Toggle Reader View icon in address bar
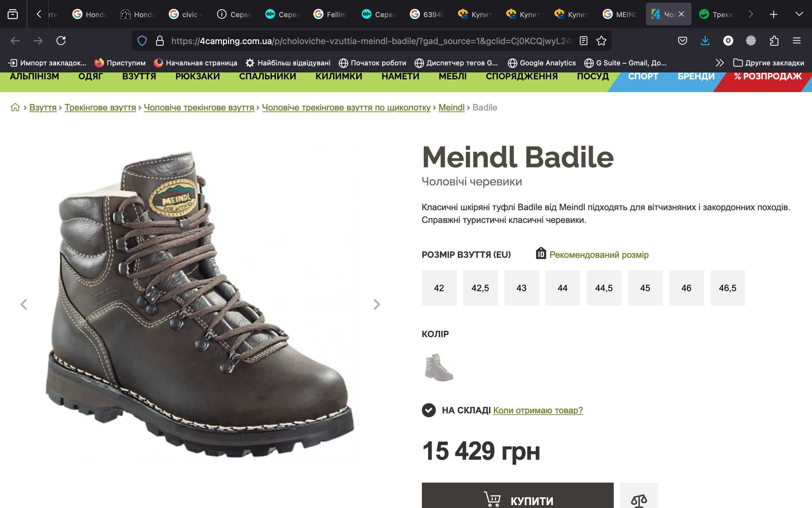 click(x=584, y=41)
